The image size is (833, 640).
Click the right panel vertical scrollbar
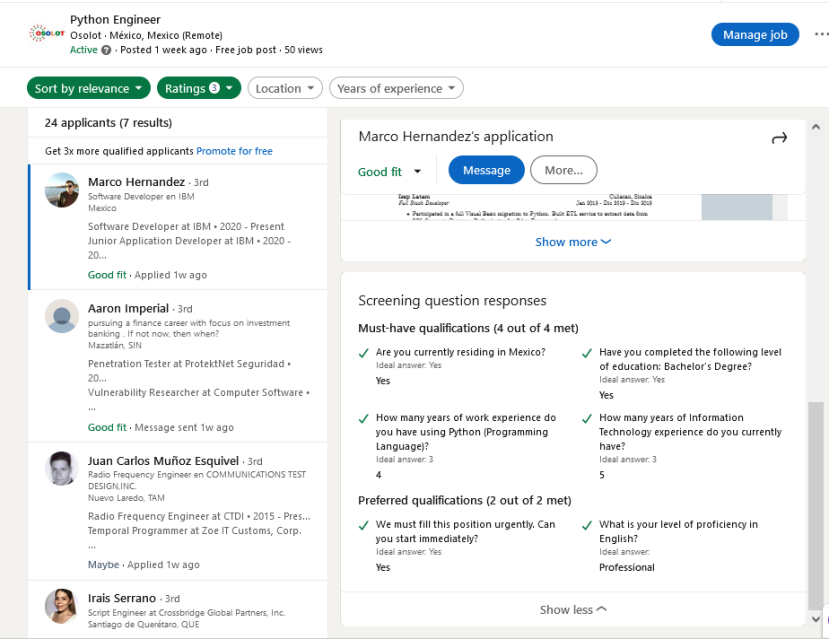816,480
